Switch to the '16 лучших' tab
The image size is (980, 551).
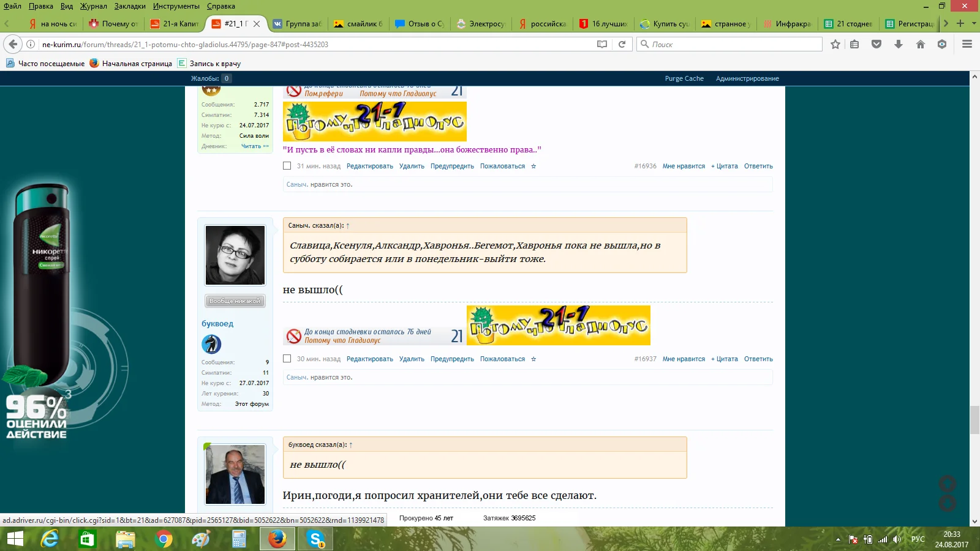point(603,24)
